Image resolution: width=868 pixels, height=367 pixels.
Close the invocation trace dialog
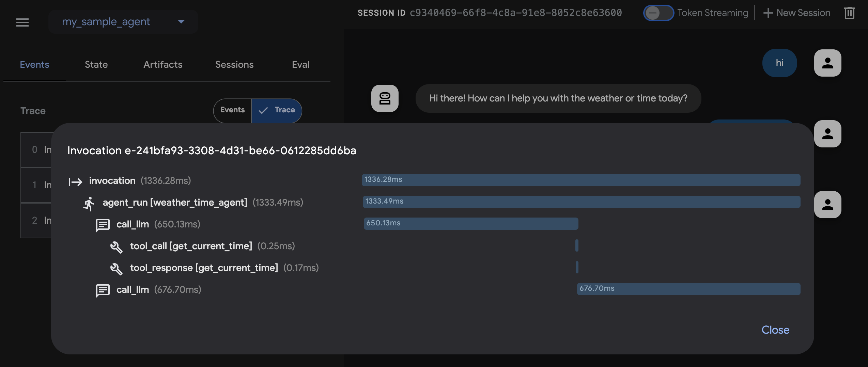pyautogui.click(x=775, y=330)
